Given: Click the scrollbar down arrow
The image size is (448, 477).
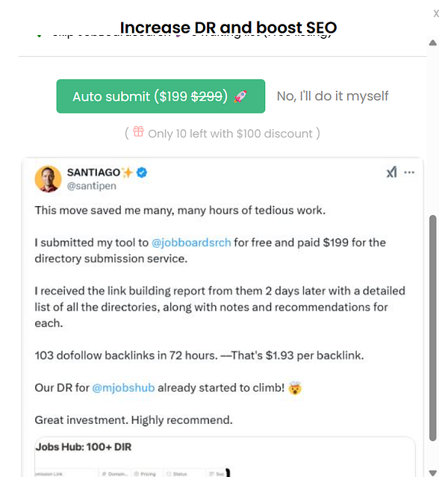Looking at the screenshot, I should 433,471.
